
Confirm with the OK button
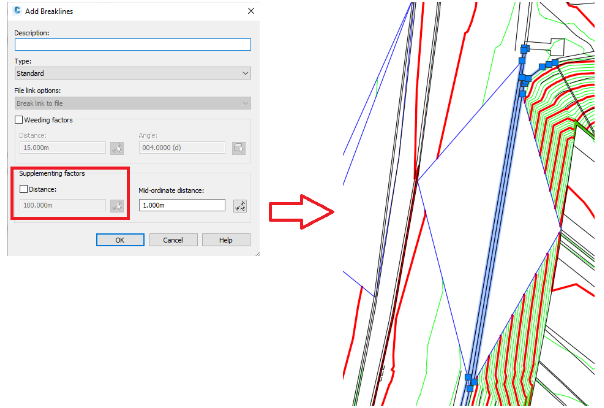click(120, 240)
